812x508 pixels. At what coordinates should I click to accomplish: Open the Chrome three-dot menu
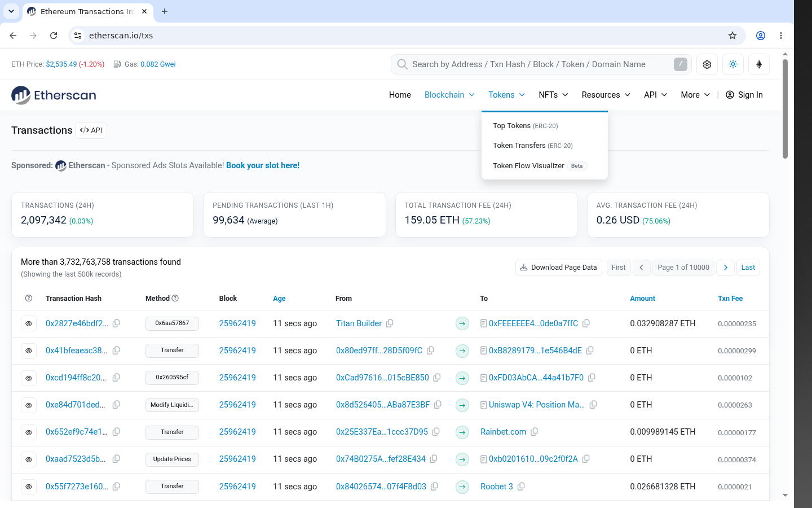[x=781, y=36]
